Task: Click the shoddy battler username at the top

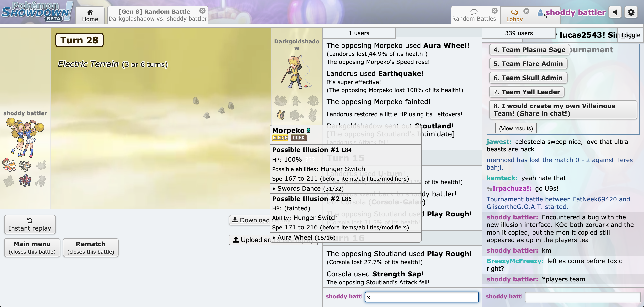Action: click(571, 12)
